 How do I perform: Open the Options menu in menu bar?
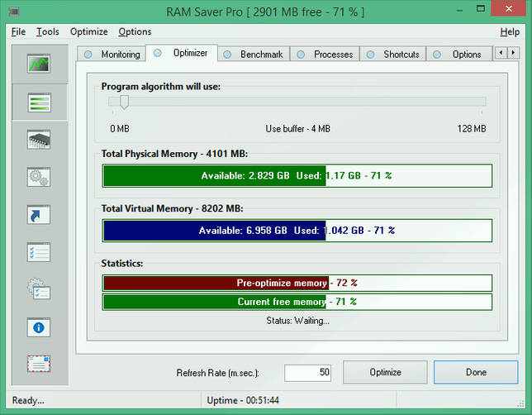click(135, 31)
